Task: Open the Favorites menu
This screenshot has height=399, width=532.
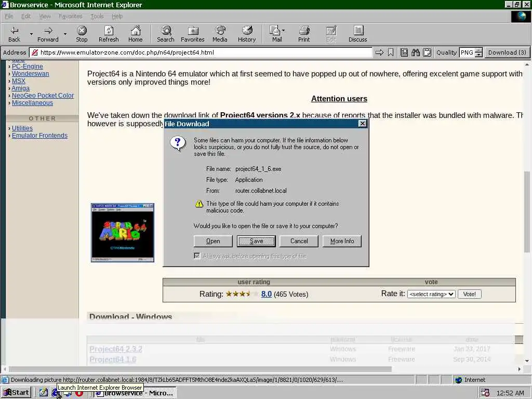Action: click(70, 16)
